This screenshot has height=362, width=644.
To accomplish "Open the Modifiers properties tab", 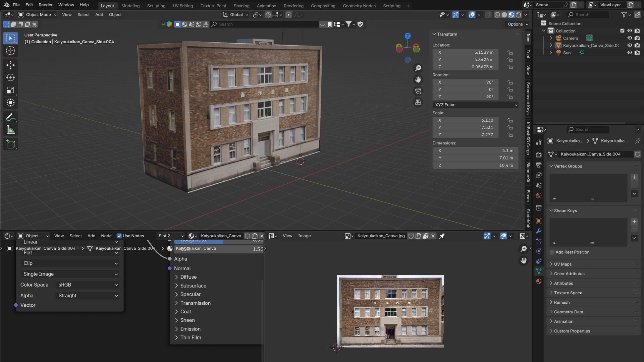I will pos(539,231).
